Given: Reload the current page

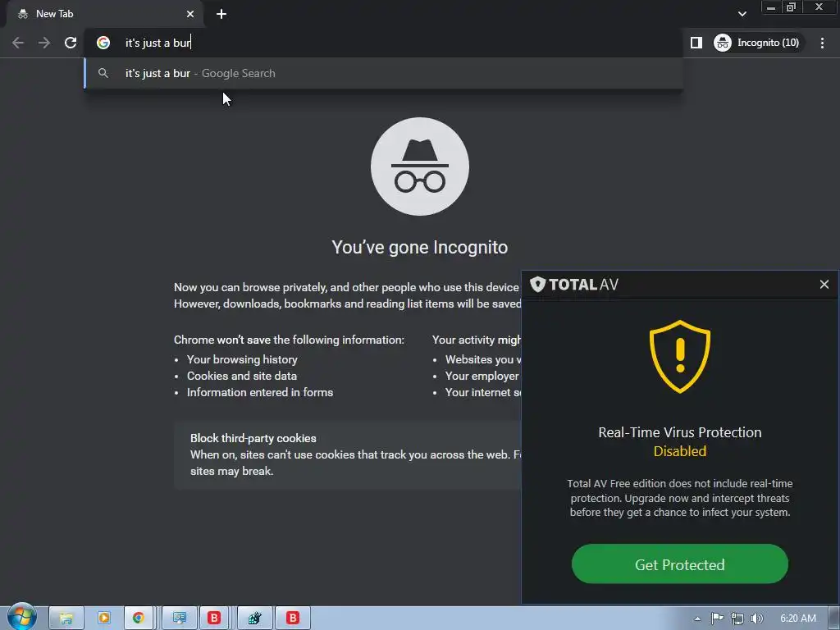Looking at the screenshot, I should click(x=71, y=43).
